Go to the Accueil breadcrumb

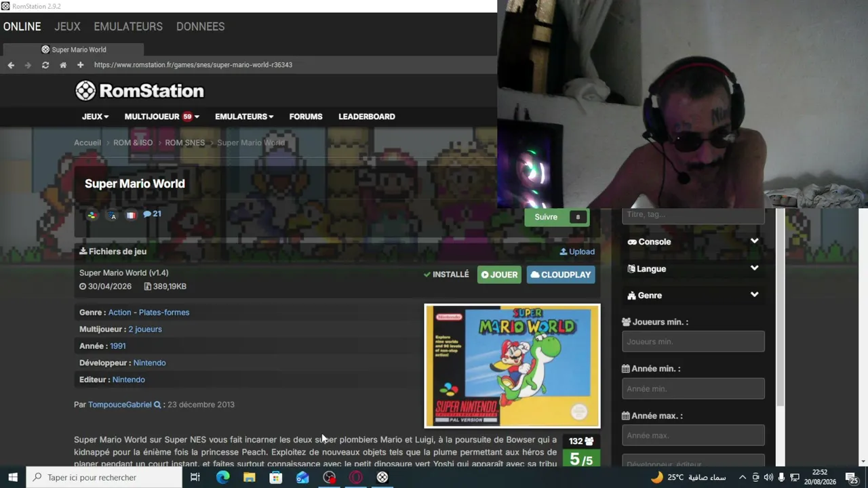[87, 142]
